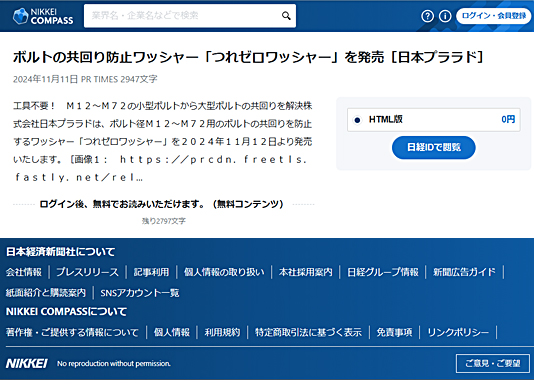Viewport: 534px width, 392px height.
Task: Click the ログイン後、無料でお読みいただけます notice
Action: [161, 204]
